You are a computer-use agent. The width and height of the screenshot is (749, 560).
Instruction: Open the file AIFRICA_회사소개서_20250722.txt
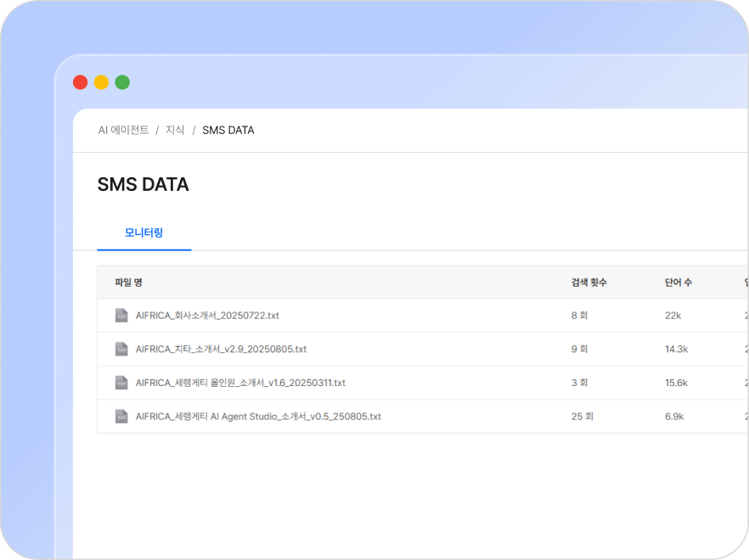click(x=207, y=316)
